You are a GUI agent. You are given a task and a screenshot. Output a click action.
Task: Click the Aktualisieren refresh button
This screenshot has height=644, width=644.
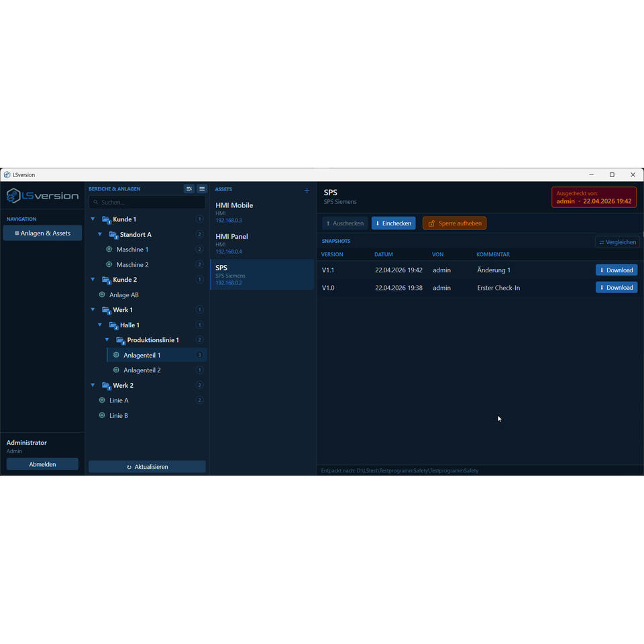point(147,467)
